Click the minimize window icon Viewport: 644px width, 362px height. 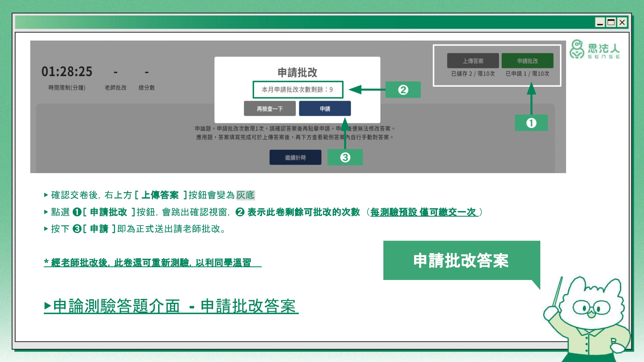(x=600, y=23)
